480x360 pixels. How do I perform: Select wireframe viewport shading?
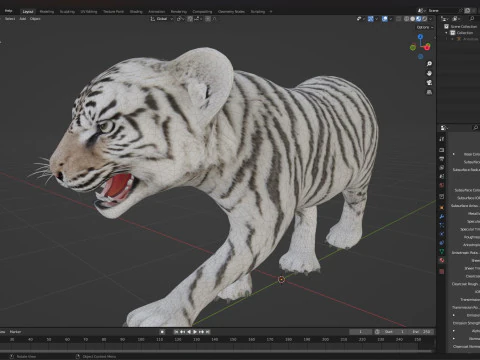pyautogui.click(x=406, y=19)
